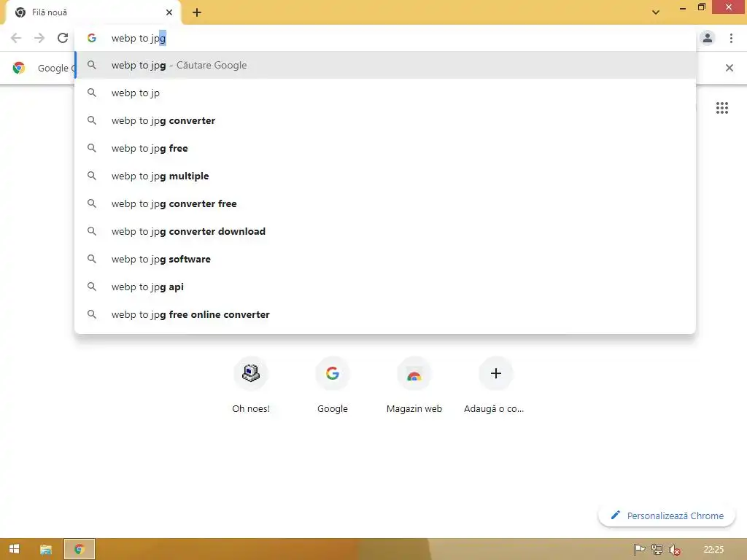Close the Filă nouă tab

pos(169,12)
